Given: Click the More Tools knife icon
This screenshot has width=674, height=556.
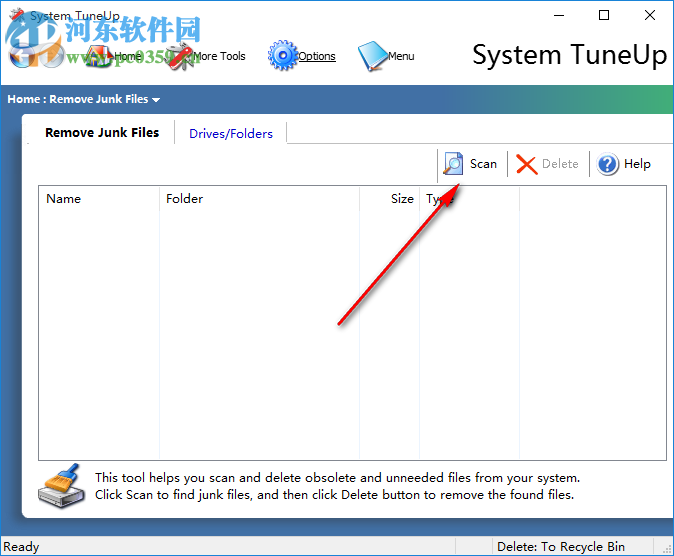Looking at the screenshot, I should point(180,57).
